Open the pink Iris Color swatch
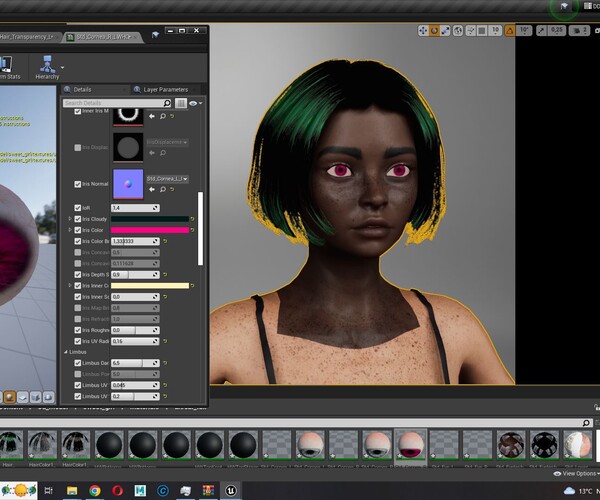The width and height of the screenshot is (600, 500). coord(150,230)
